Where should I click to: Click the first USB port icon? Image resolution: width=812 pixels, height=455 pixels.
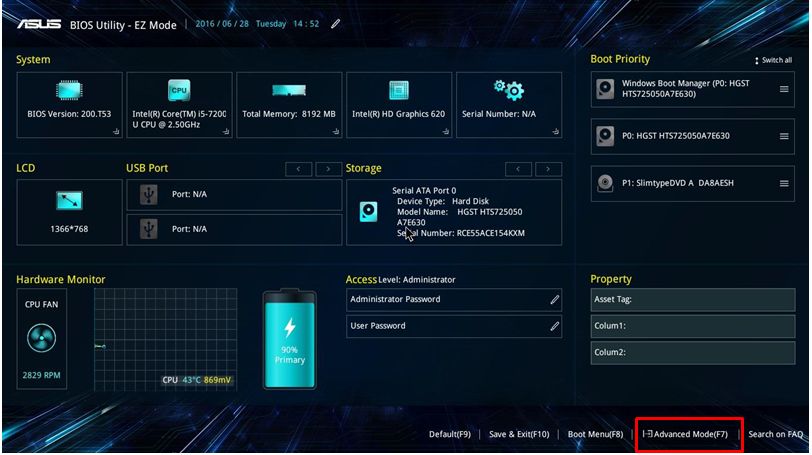[x=149, y=195]
